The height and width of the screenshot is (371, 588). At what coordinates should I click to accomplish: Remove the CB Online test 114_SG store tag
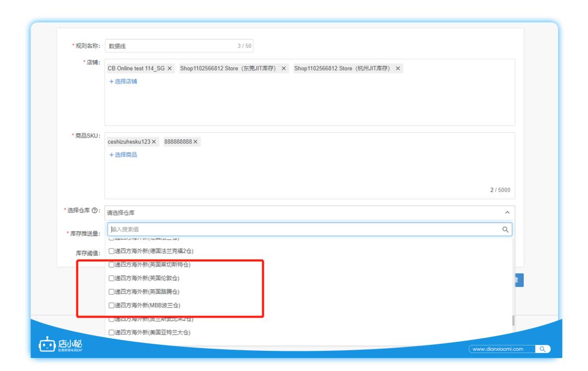click(x=170, y=69)
